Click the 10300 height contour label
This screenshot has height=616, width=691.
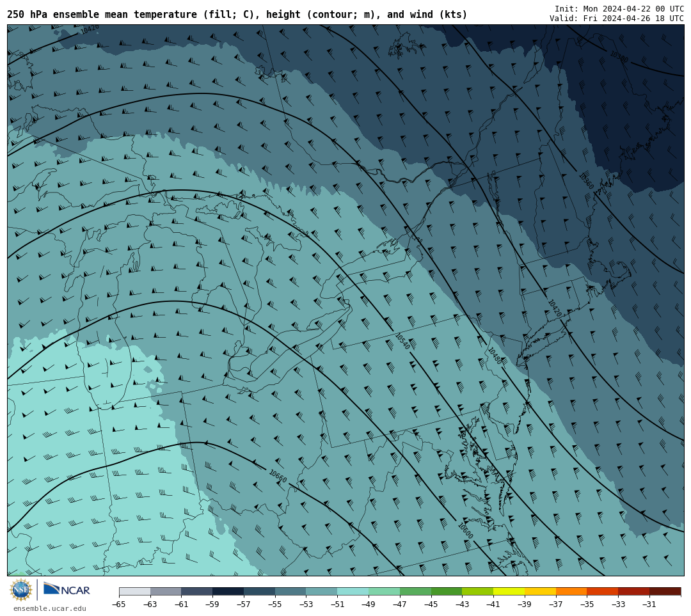(x=619, y=57)
